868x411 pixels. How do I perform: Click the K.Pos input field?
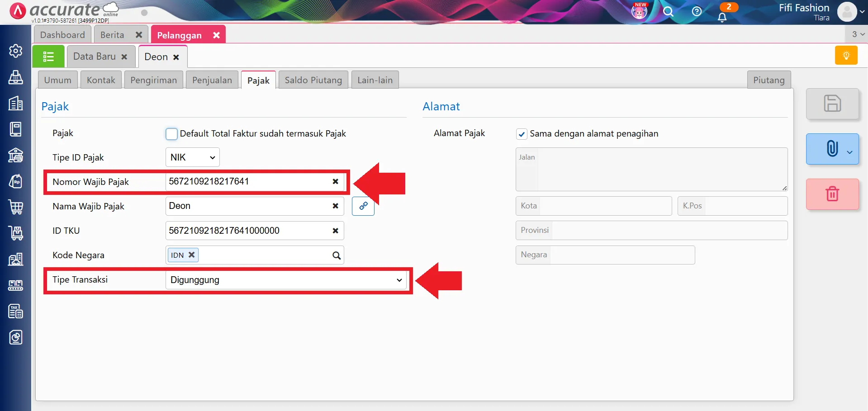pyautogui.click(x=733, y=206)
